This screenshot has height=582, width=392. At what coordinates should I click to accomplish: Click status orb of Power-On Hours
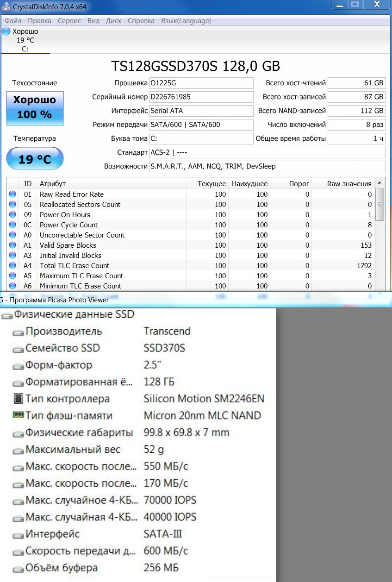[x=12, y=215]
